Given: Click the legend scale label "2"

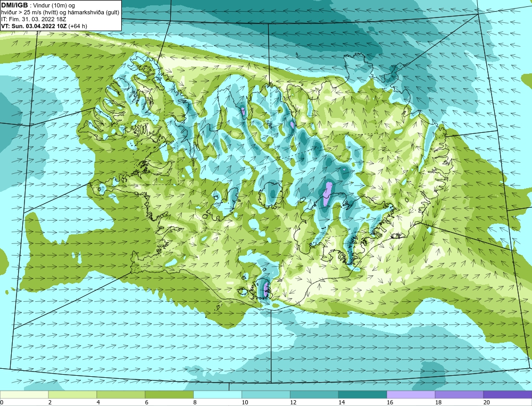Looking at the screenshot, I should coord(50,403).
